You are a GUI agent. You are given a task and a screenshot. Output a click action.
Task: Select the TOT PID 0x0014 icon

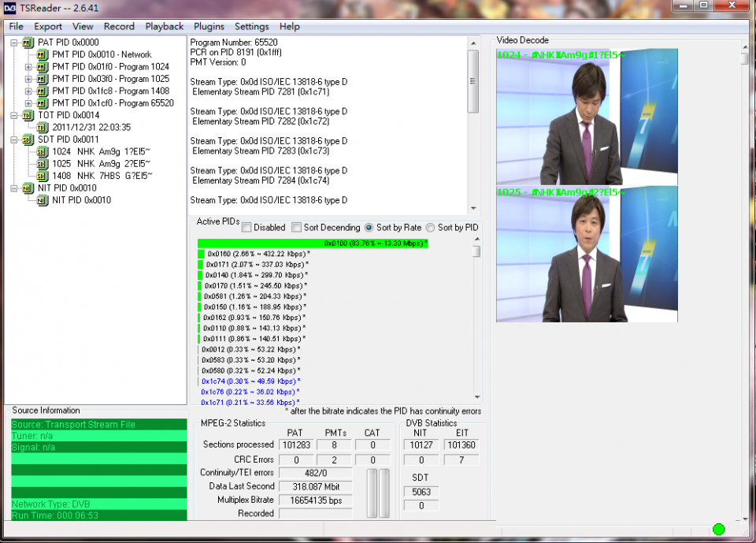click(28, 115)
